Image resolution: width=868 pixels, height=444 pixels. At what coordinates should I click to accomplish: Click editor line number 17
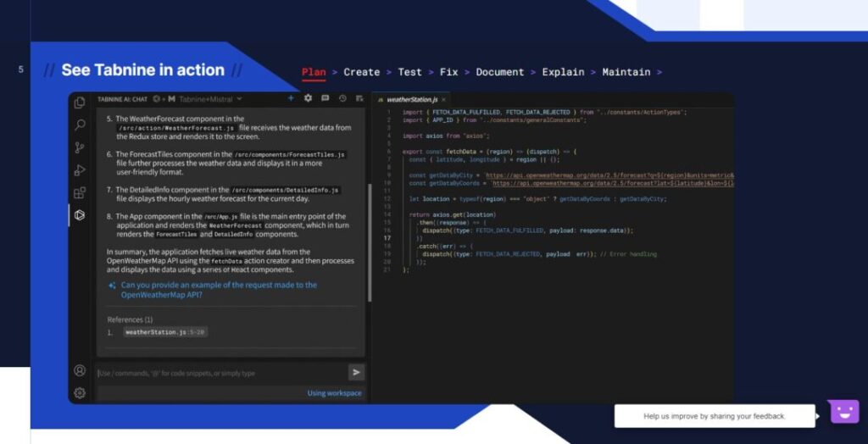click(x=387, y=237)
